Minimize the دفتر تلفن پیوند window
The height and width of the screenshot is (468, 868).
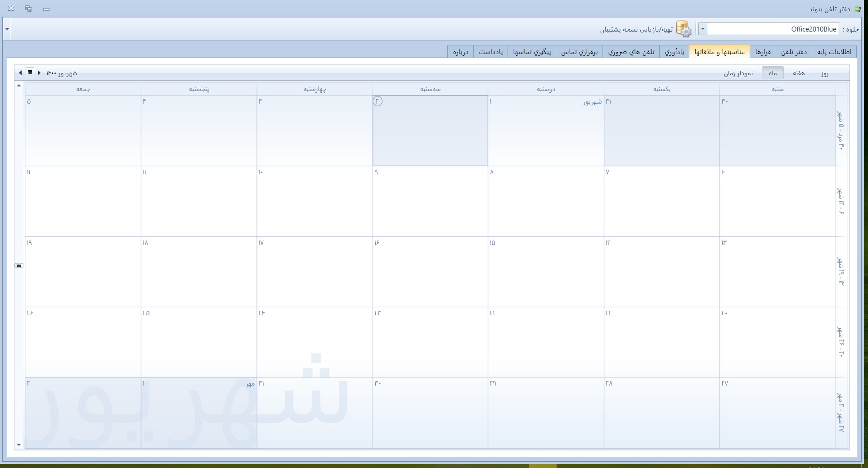[x=46, y=9]
